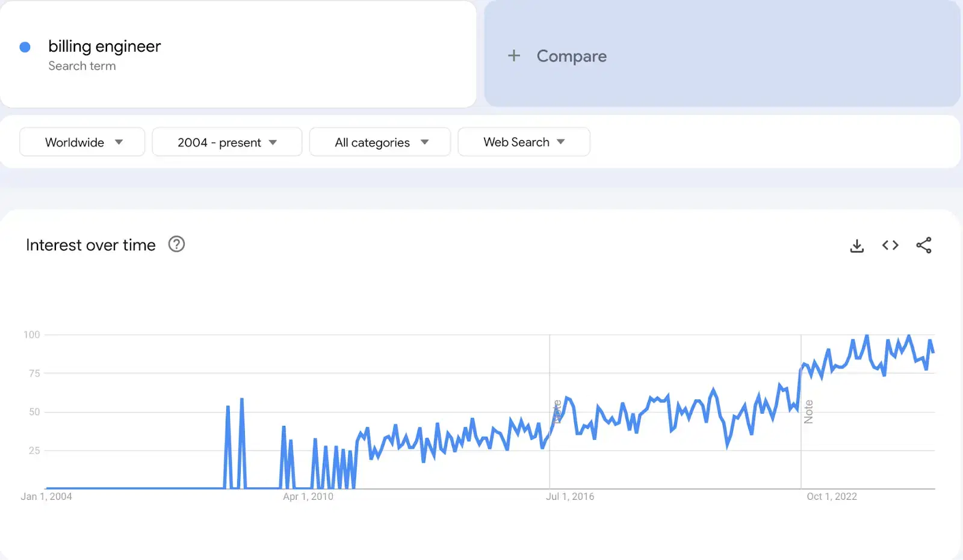Click the Compare button
This screenshot has width=963, height=560.
point(571,56)
